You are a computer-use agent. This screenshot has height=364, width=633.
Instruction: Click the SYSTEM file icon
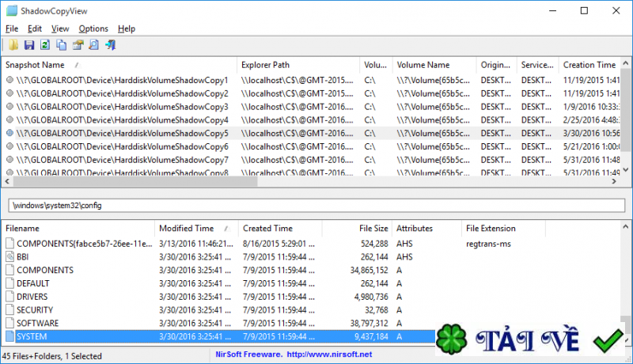(x=10, y=336)
